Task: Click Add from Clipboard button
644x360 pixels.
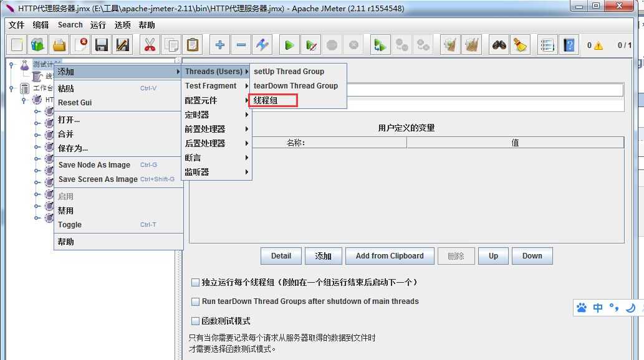Action: click(390, 256)
